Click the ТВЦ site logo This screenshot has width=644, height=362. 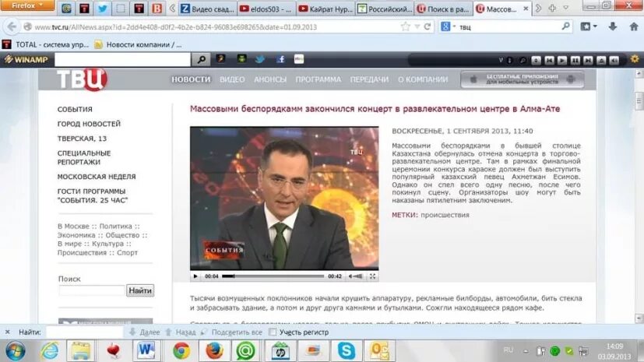[x=82, y=79]
